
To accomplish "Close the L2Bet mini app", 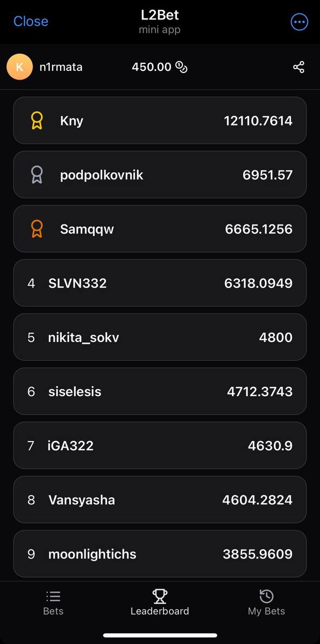I will pyautogui.click(x=31, y=21).
